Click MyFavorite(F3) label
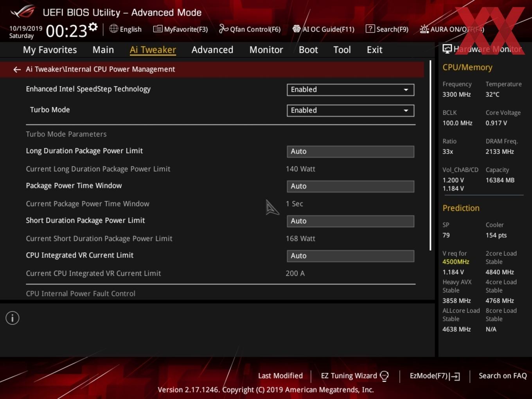This screenshot has height=399, width=532. 186,29
